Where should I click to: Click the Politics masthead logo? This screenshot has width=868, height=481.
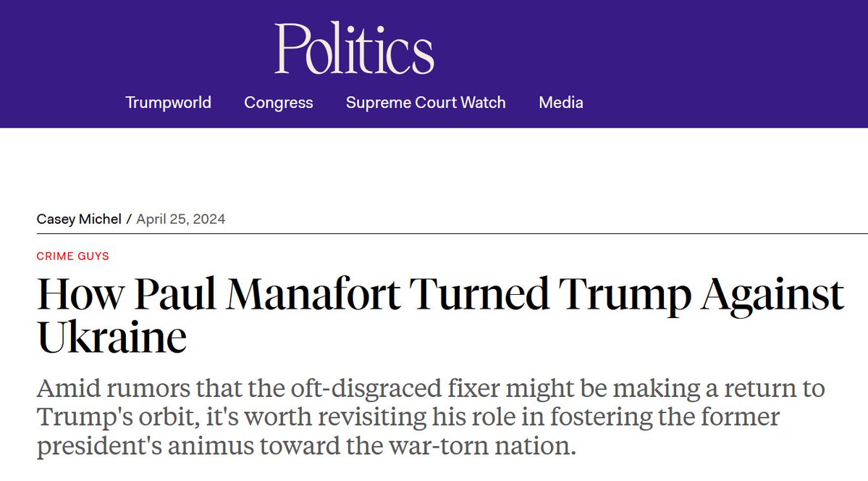point(354,49)
